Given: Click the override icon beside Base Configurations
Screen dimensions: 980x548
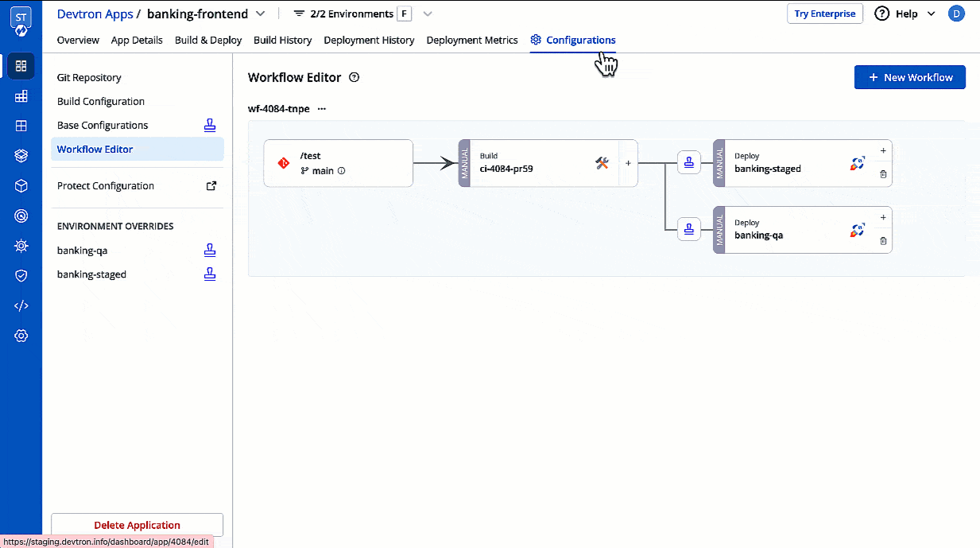Looking at the screenshot, I should click(x=209, y=125).
